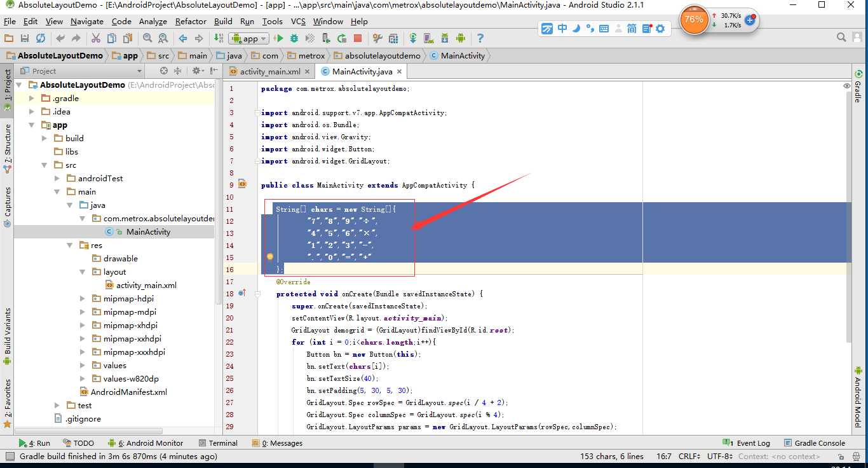Screen dimensions: 868x468
Task: Open the Project view selector dropdown
Action: pos(80,71)
